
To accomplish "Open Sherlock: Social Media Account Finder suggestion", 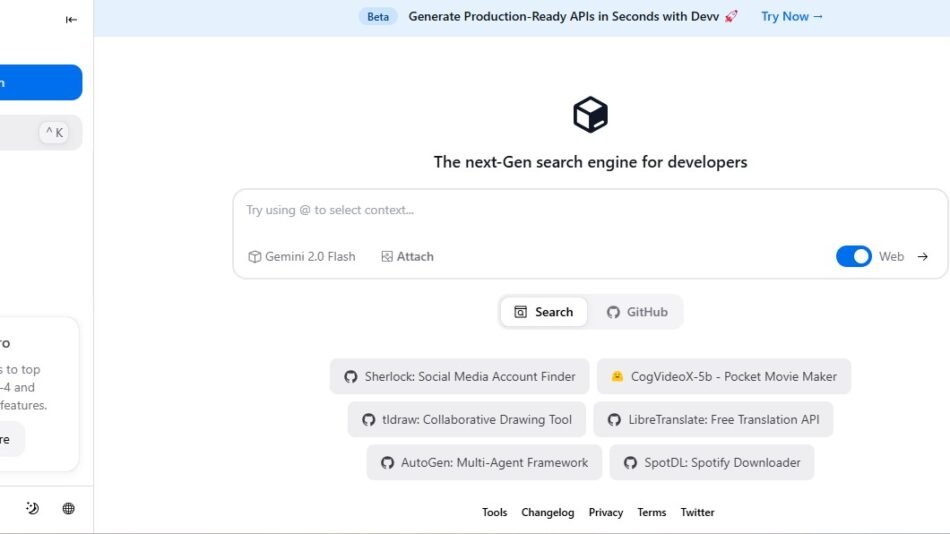I will pos(460,377).
